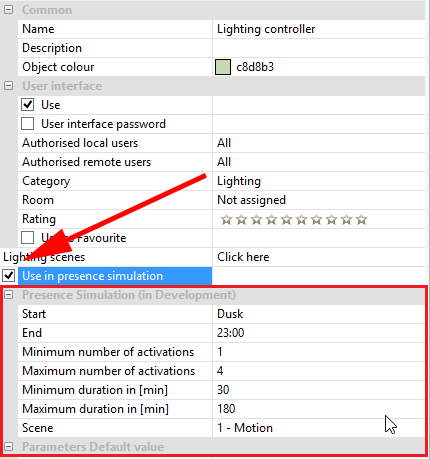Change Authorised local users value All
The image size is (430, 459).
coord(224,143)
